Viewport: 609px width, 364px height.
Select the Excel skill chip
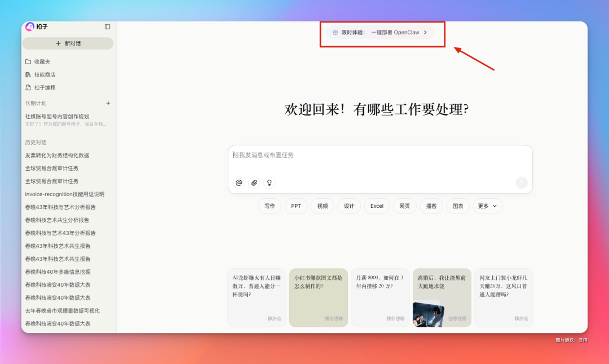pos(377,206)
